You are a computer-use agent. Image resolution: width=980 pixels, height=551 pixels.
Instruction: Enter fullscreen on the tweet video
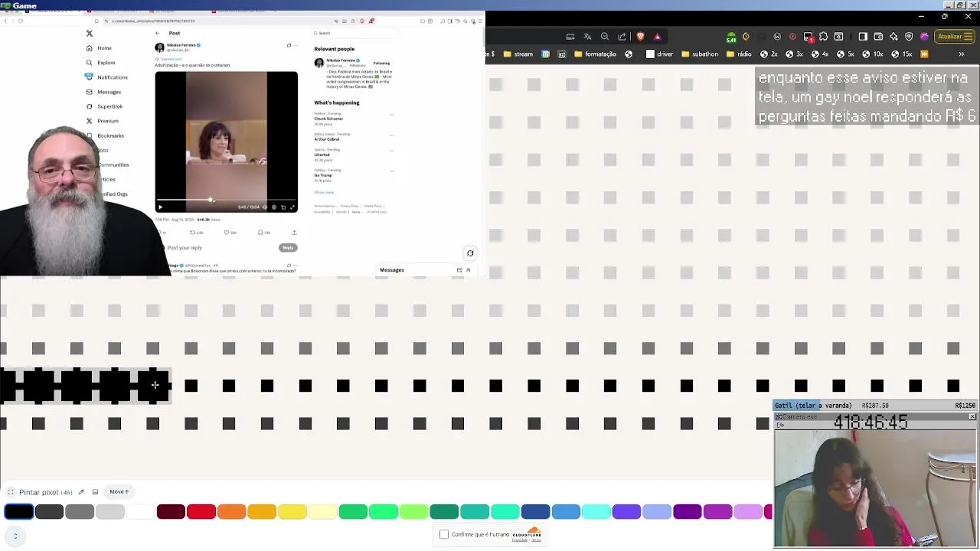(292, 207)
